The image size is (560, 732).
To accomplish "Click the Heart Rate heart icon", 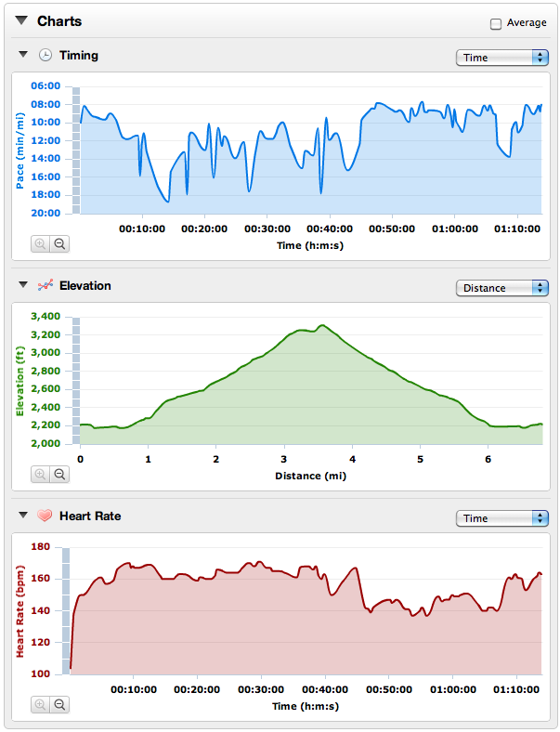I will (45, 516).
